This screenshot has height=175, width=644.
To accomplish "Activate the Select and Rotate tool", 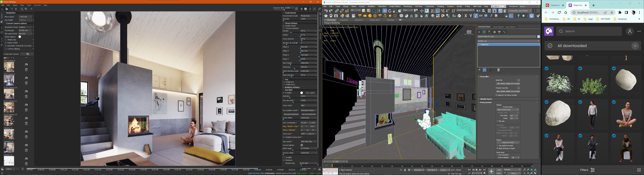I will [390, 11].
